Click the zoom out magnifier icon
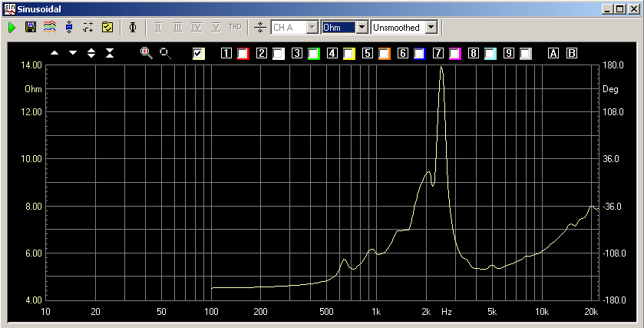Screen dimensions: 644x328 pos(165,53)
